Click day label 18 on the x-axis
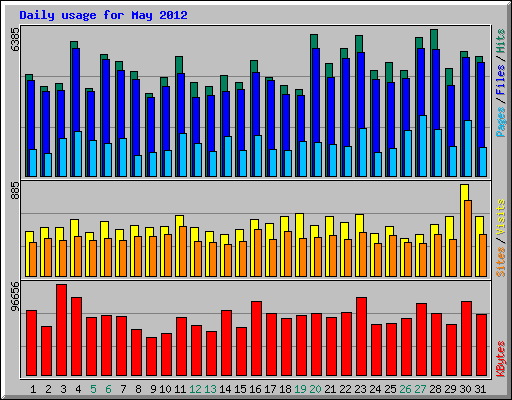Image resolution: width=512 pixels, height=400 pixels. point(285,389)
